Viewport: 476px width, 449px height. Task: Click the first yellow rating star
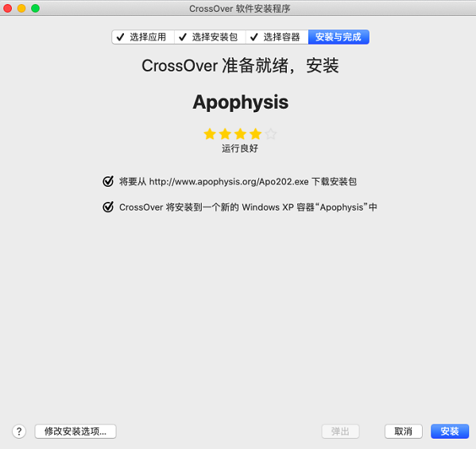tap(210, 134)
